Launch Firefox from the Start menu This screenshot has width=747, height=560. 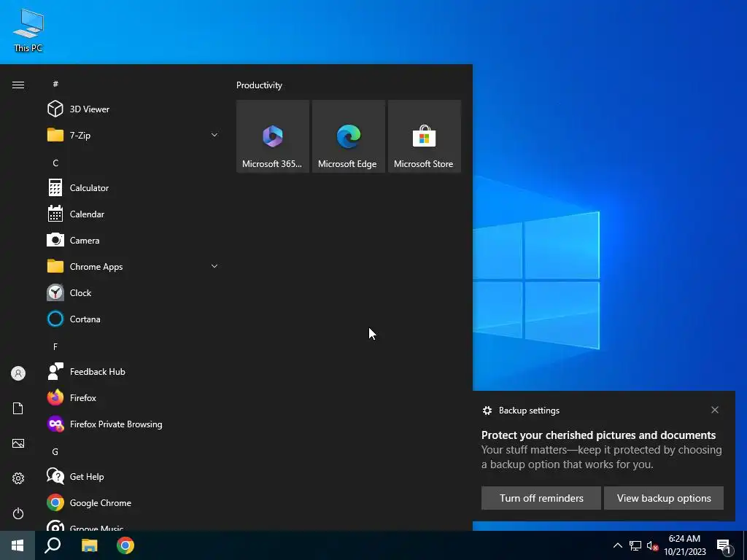tap(133, 397)
